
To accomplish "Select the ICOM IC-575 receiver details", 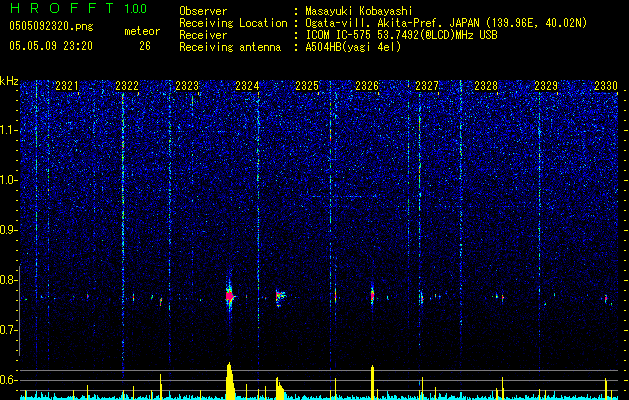I will [401, 35].
